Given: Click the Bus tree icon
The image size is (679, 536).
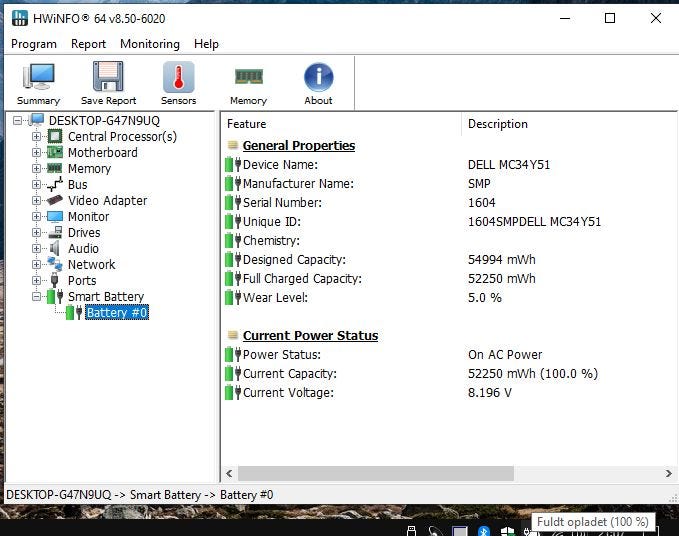Looking at the screenshot, I should 55,184.
